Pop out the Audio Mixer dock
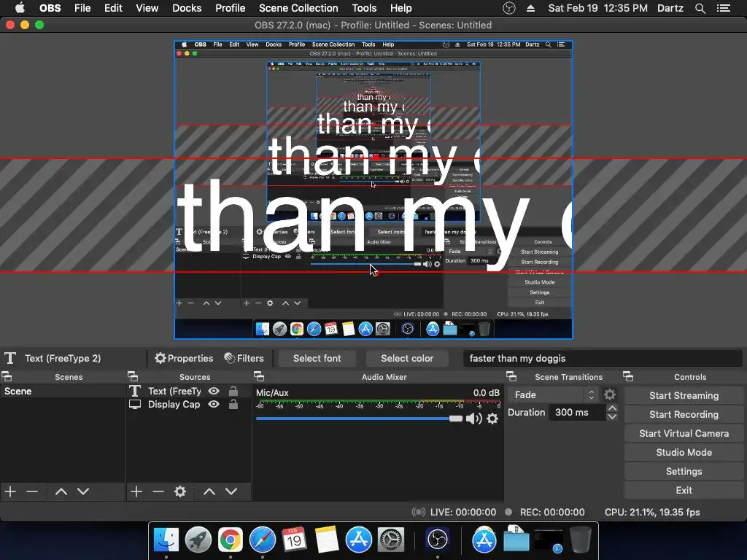Image resolution: width=747 pixels, height=560 pixels. pos(259,377)
